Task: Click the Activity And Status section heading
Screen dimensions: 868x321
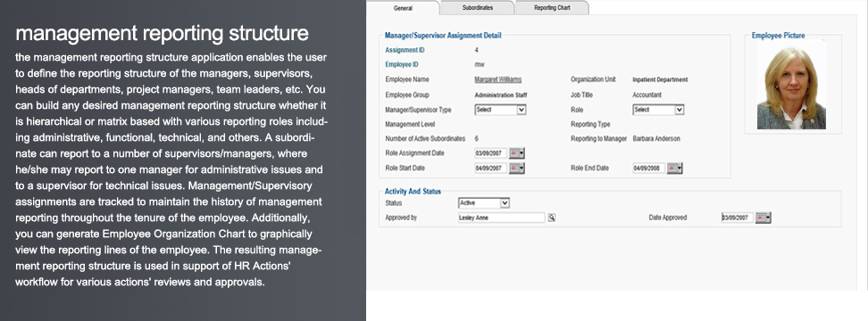Action: click(x=413, y=192)
